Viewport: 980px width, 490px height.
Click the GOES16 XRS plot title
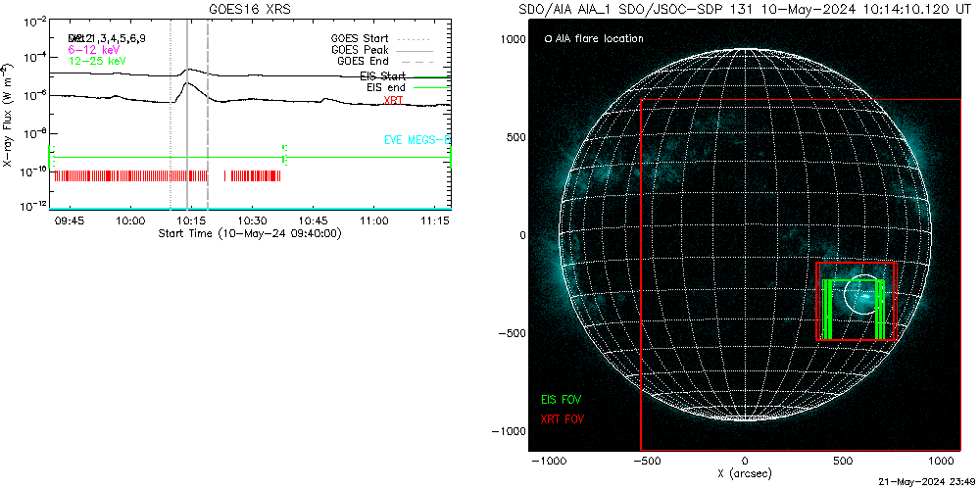249,10
